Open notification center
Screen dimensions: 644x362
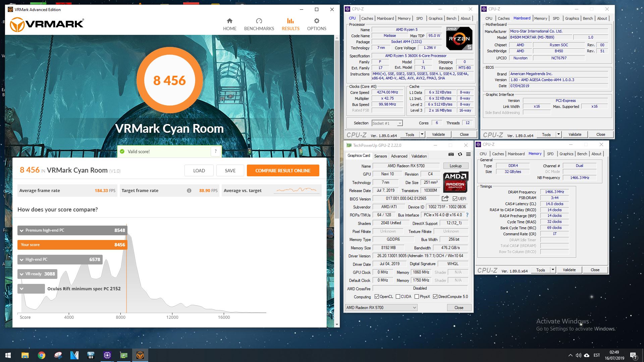633,355
